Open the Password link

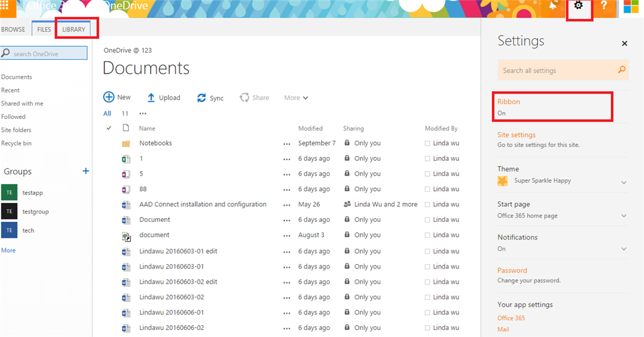point(512,270)
